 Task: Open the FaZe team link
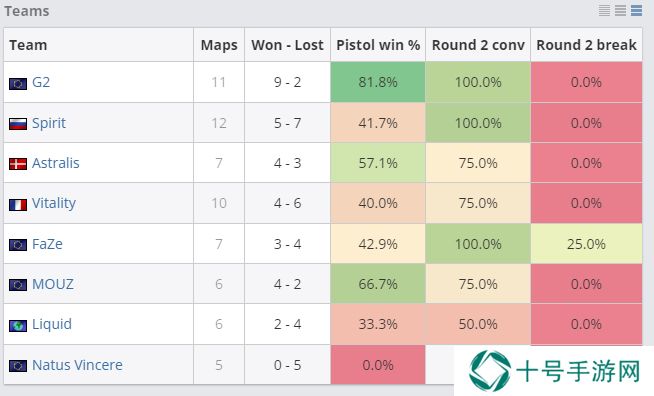[47, 244]
